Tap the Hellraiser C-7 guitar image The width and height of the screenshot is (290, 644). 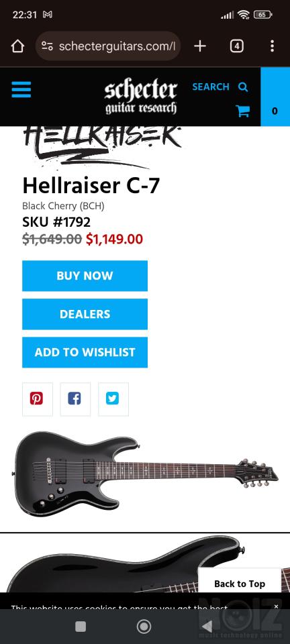tap(145, 473)
